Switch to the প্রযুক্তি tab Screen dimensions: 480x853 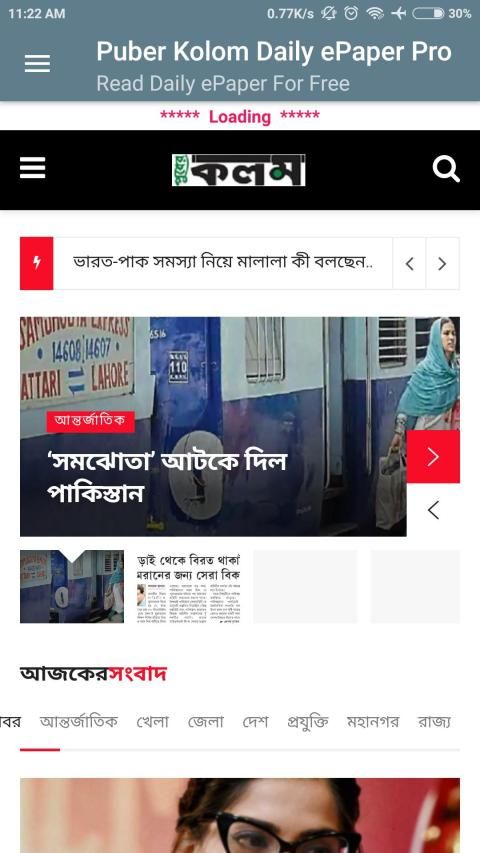pyautogui.click(x=307, y=722)
